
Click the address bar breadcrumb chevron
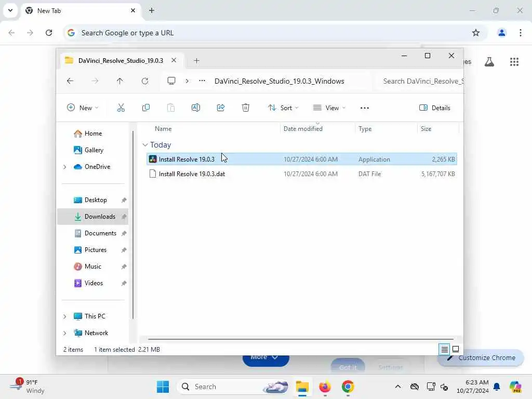click(187, 81)
